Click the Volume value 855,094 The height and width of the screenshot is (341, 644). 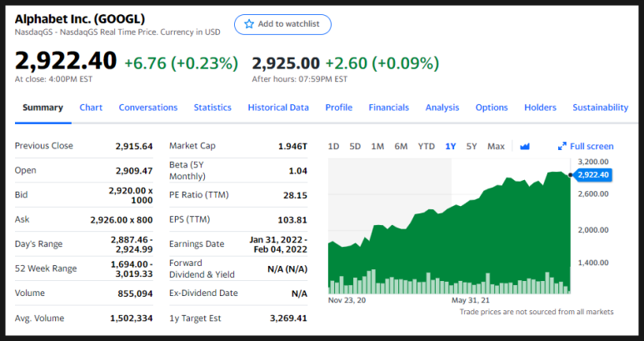pos(135,293)
